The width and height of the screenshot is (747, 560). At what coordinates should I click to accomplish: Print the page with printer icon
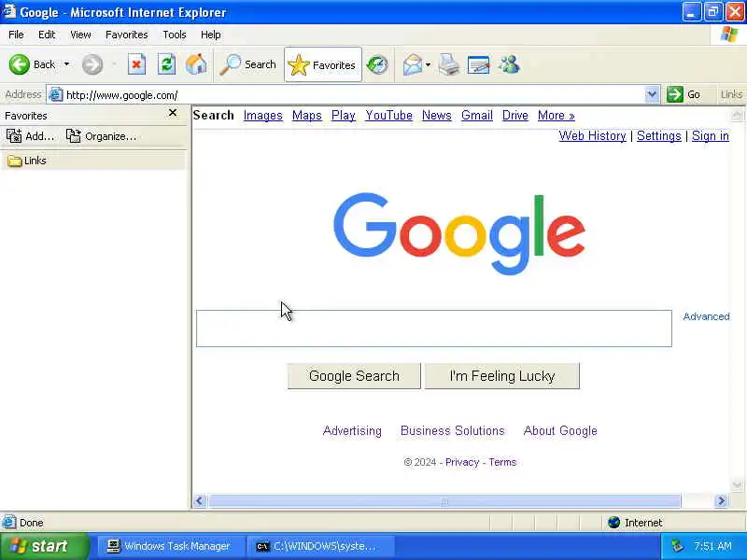coord(449,64)
